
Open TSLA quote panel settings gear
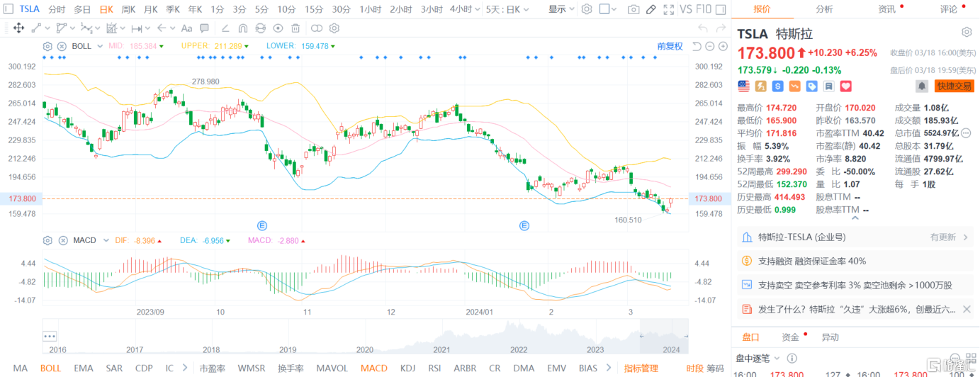(967, 33)
